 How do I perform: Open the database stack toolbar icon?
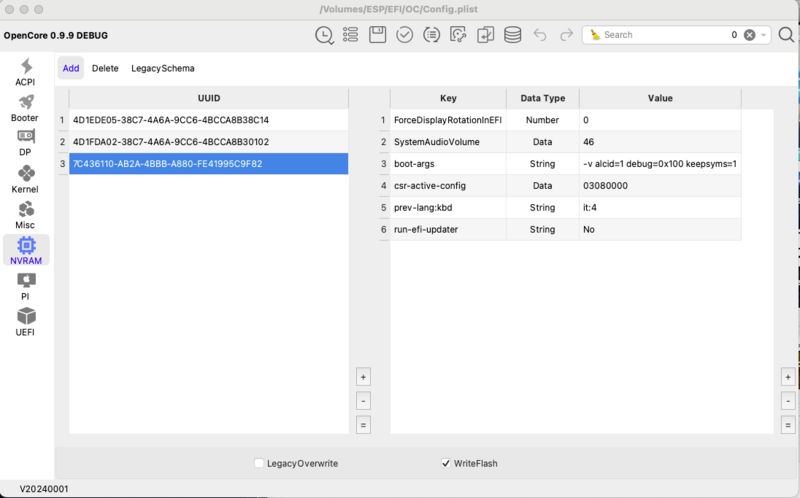point(512,35)
